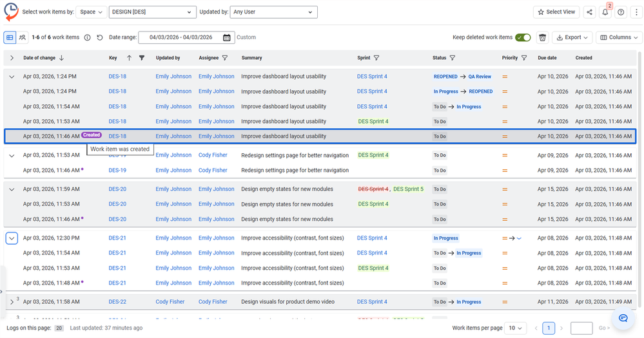Open DES-22 key link
The width and height of the screenshot is (644, 338).
[x=117, y=301]
